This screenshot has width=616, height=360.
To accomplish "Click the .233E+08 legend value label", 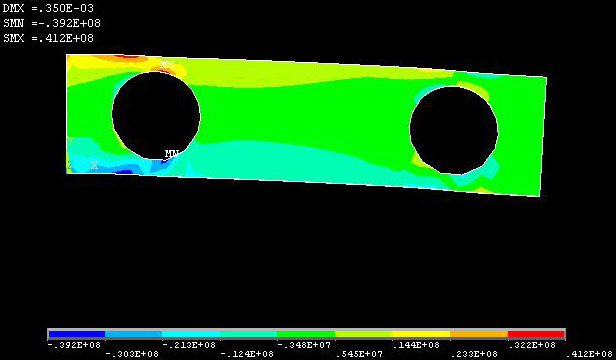I will (474, 354).
